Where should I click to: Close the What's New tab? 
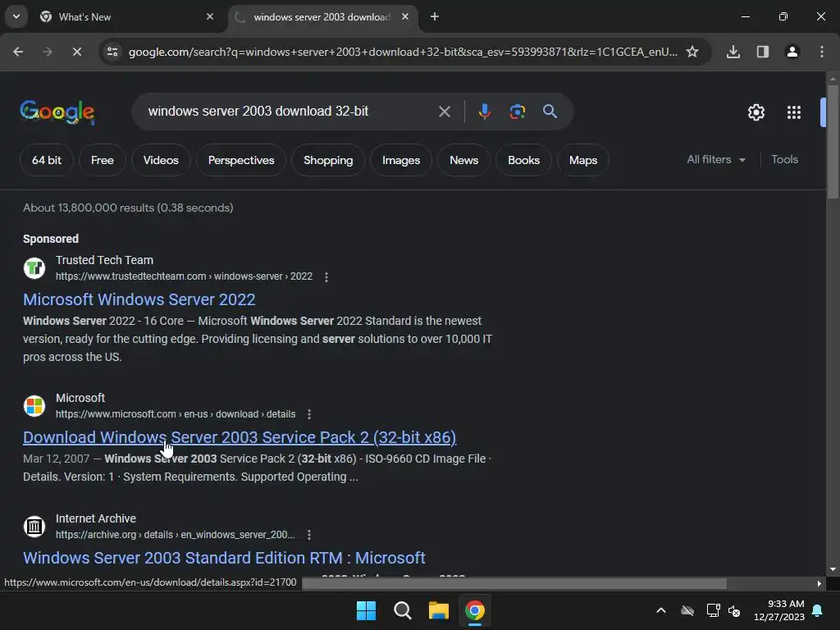pos(210,16)
